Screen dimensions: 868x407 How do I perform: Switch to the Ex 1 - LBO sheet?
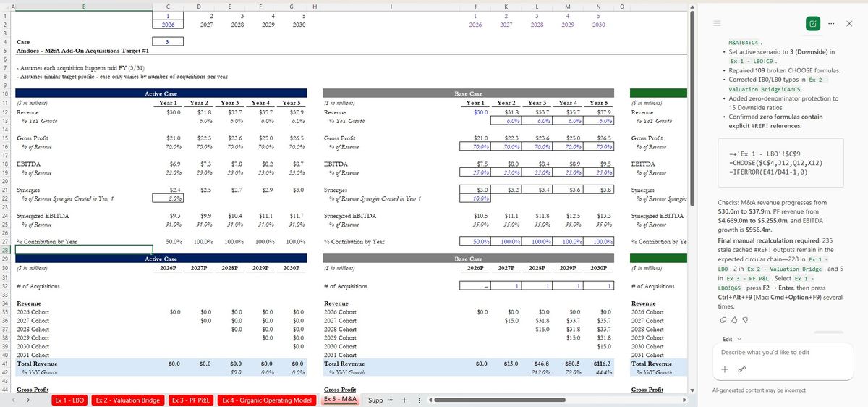coord(70,400)
